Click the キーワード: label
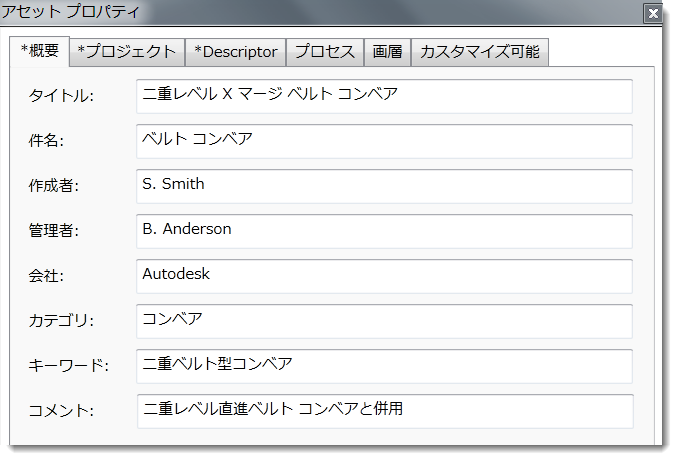Screen dimensions: 677x460 click(x=68, y=366)
